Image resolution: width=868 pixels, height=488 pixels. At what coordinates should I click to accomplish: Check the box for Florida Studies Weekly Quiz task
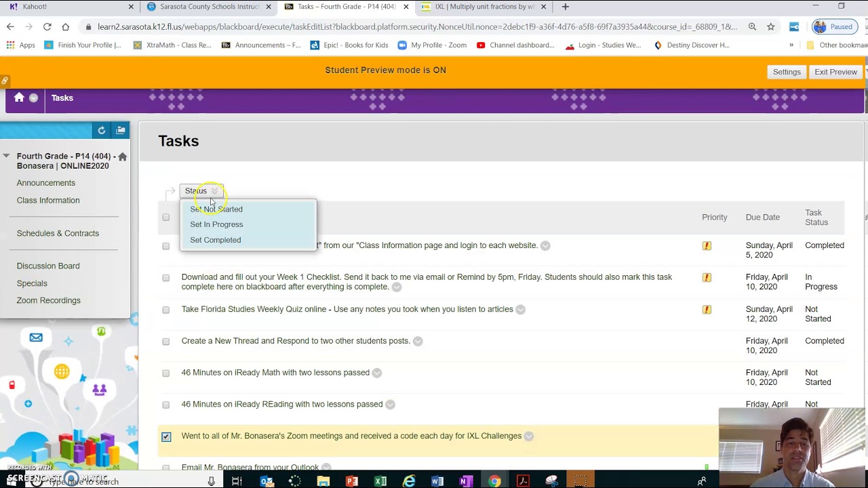[x=166, y=310]
